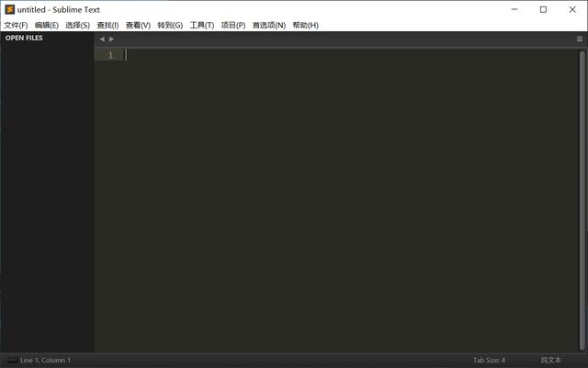The width and height of the screenshot is (588, 368).
Task: Open the Tab Size: 4 selector
Action: click(489, 361)
